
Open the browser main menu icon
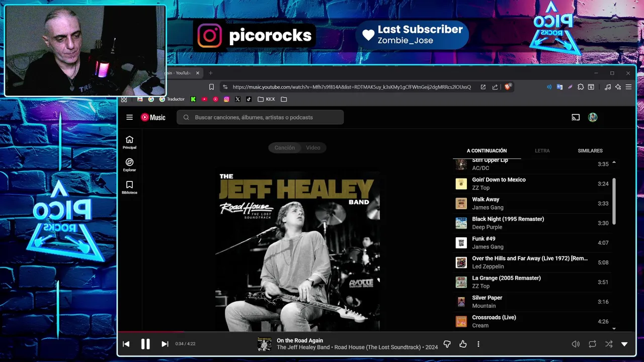point(629,87)
